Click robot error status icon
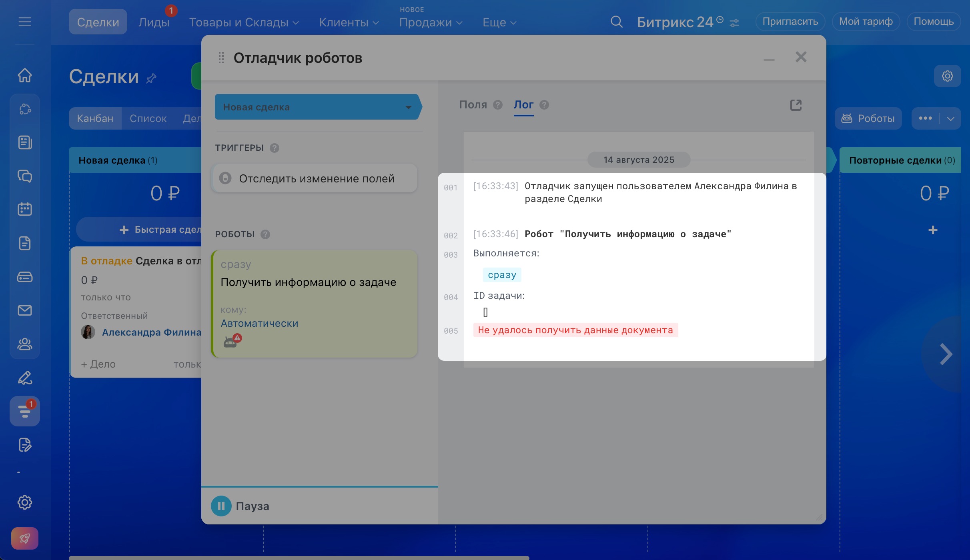Image resolution: width=970 pixels, height=560 pixels. [x=232, y=341]
